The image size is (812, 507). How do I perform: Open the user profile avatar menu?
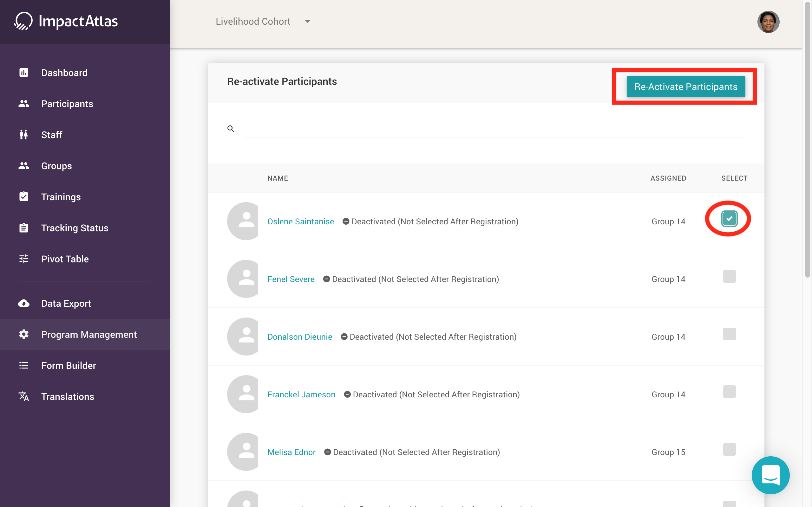coord(768,22)
